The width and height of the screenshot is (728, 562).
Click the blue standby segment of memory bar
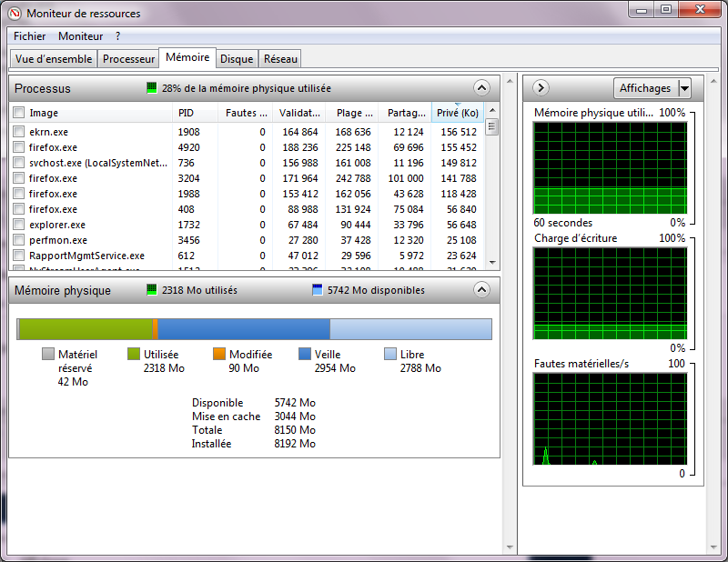(244, 329)
